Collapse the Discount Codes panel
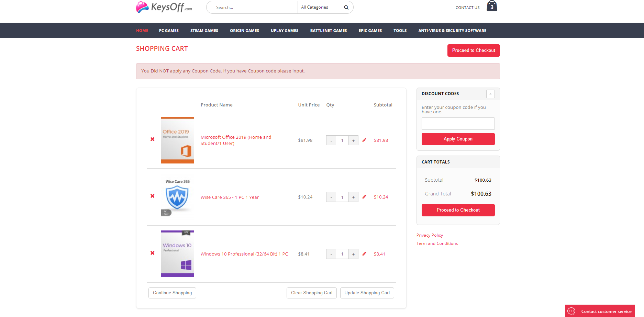The height and width of the screenshot is (317, 644). point(490,94)
